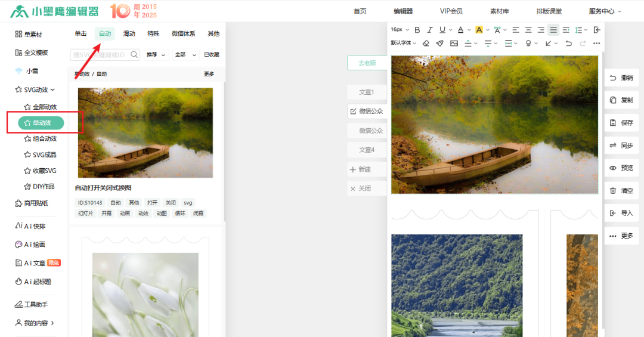The width and height of the screenshot is (644, 337).
Task: Click 去老版 button
Action: (367, 63)
